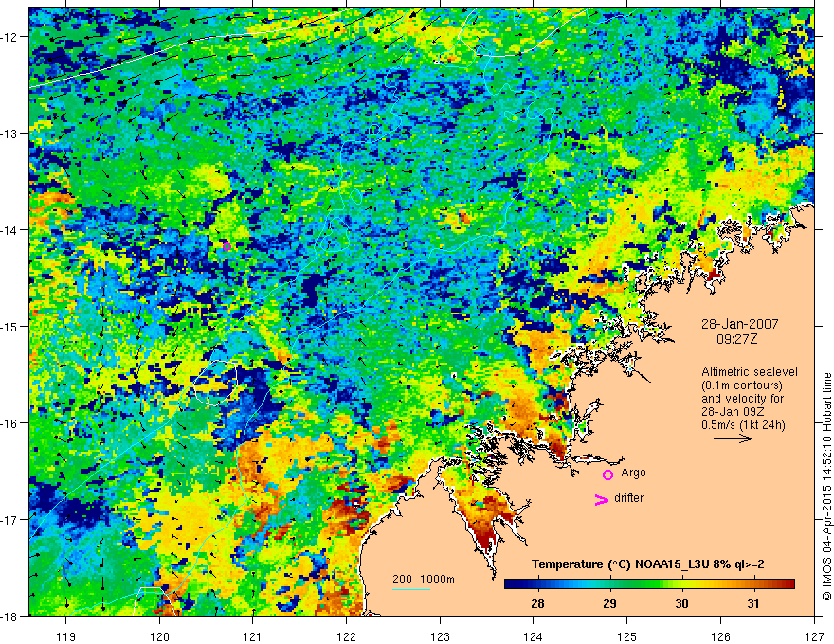Click the temperature color bar
The image size is (834, 644).
649,583
